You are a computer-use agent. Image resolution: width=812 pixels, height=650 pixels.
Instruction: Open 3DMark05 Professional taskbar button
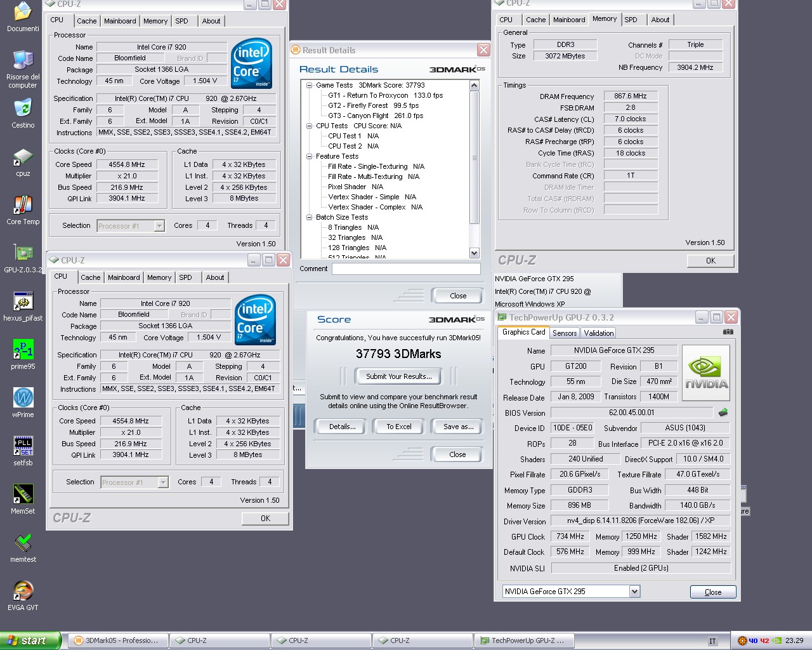pyautogui.click(x=117, y=640)
